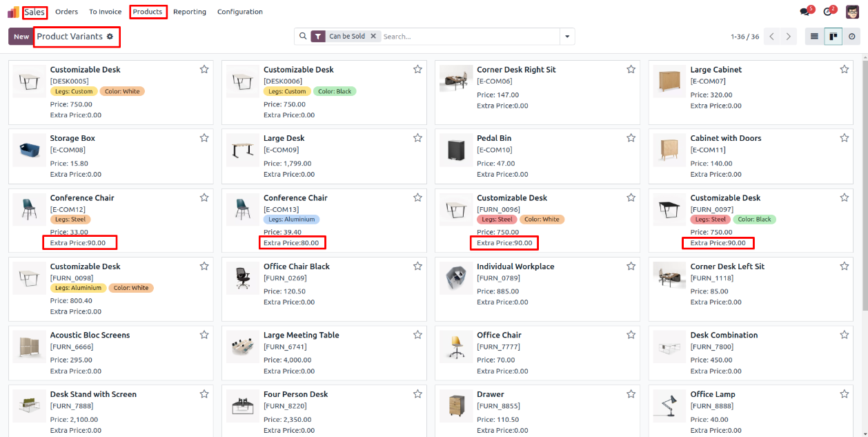Click the Odoo apps home logo

coord(13,12)
